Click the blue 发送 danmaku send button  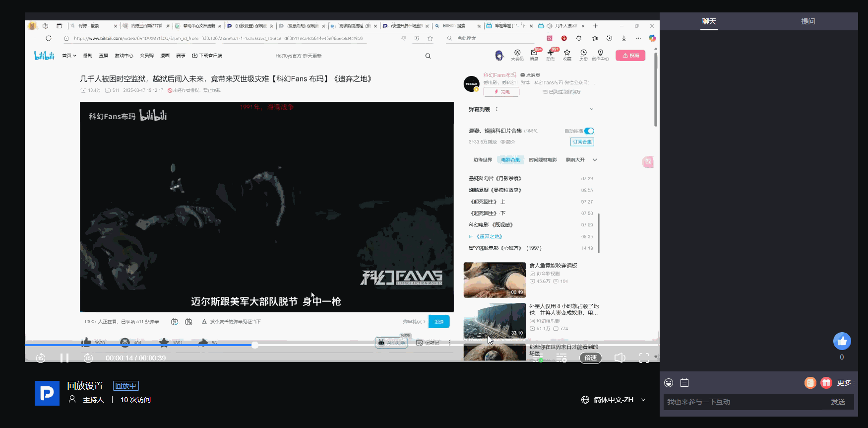[x=439, y=322]
